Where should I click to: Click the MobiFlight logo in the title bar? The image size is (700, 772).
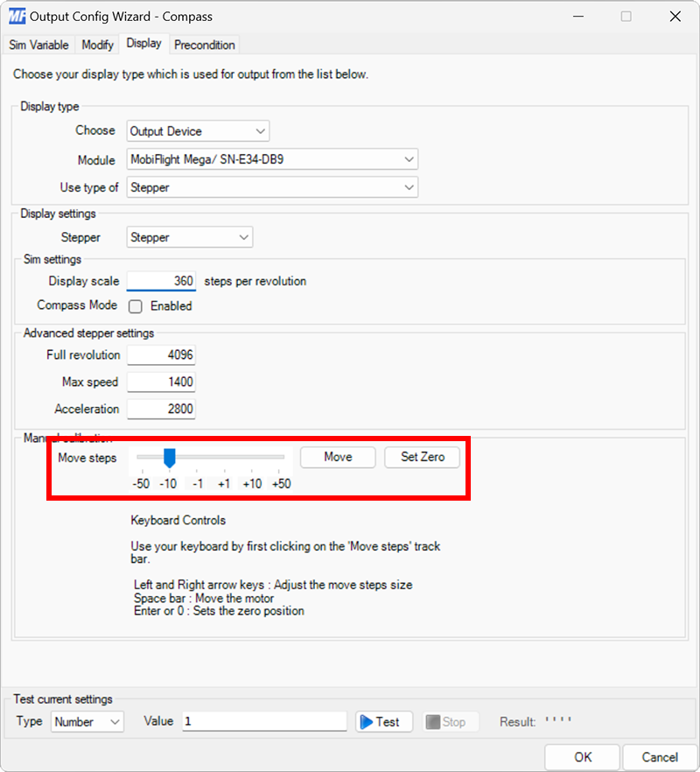[x=19, y=16]
